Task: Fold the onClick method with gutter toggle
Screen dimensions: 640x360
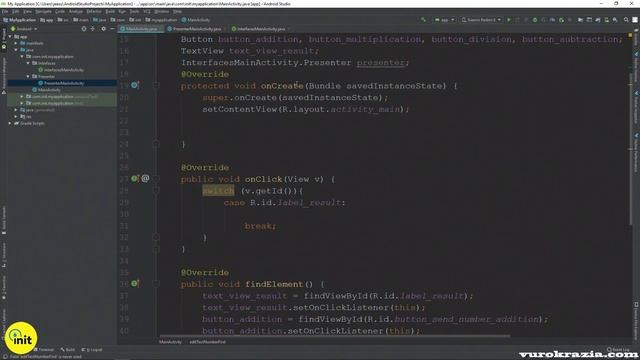Action: (156, 179)
